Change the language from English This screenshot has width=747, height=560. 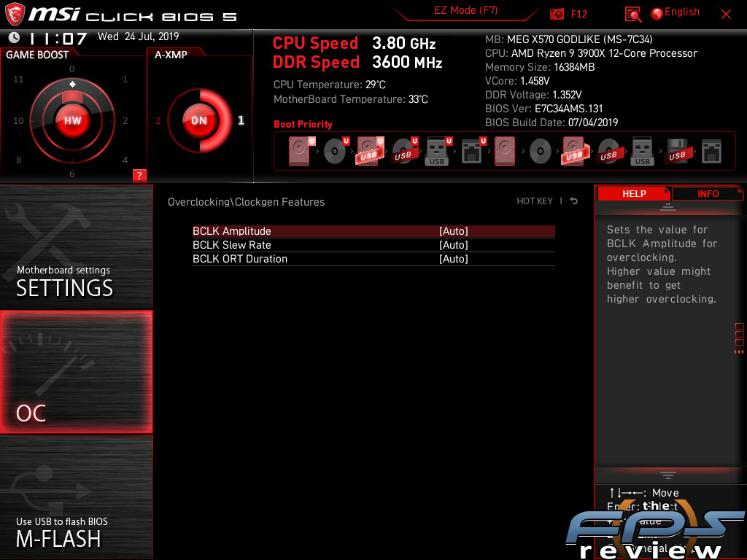click(676, 12)
